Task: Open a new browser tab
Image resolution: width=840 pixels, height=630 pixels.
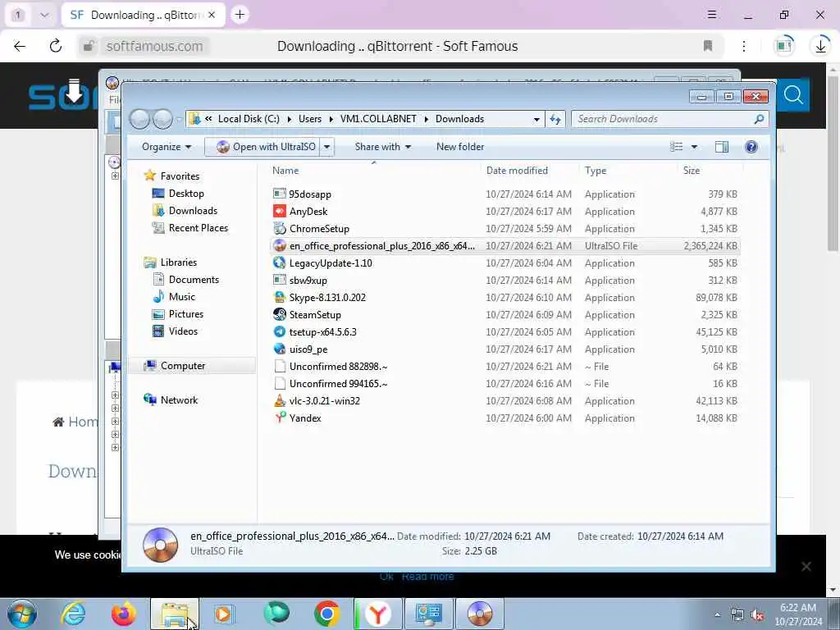Action: [x=240, y=15]
